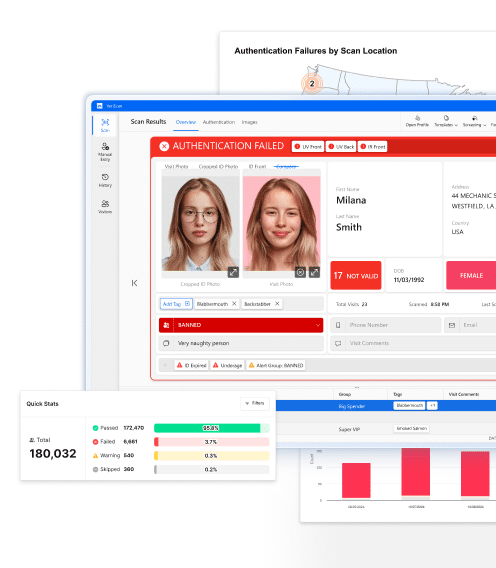
Task: Click the phone icon beside Phone Number
Action: point(338,325)
